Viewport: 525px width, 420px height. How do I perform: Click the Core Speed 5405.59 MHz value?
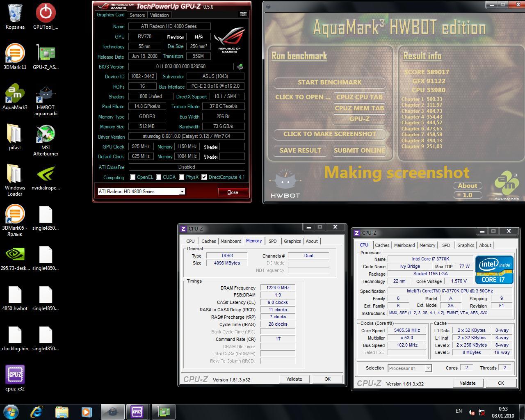(x=407, y=331)
